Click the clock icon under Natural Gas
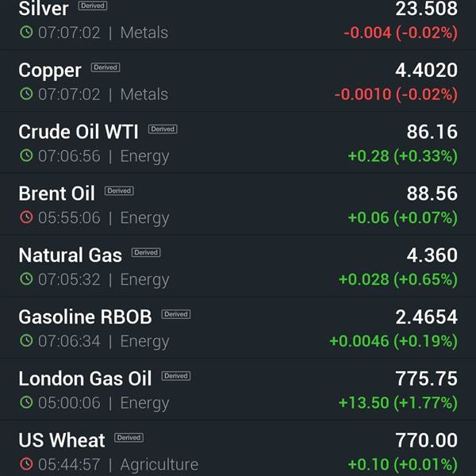The width and height of the screenshot is (476, 476). 26,278
